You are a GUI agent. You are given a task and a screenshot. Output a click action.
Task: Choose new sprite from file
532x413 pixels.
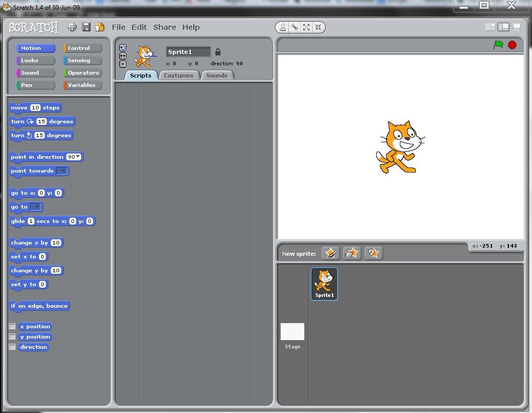(352, 253)
